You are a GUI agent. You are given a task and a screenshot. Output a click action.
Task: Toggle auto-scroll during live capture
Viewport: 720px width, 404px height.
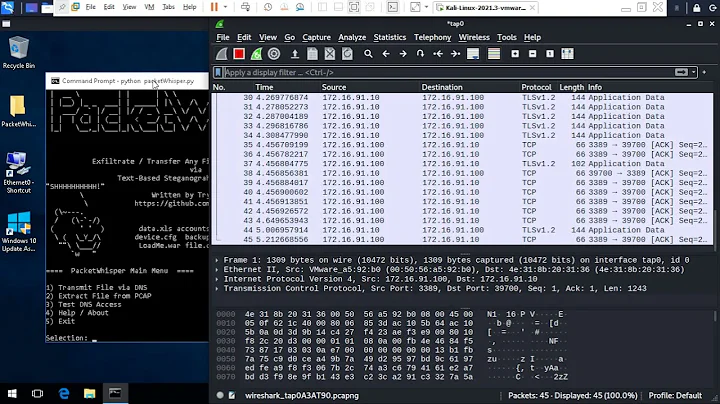click(473, 54)
